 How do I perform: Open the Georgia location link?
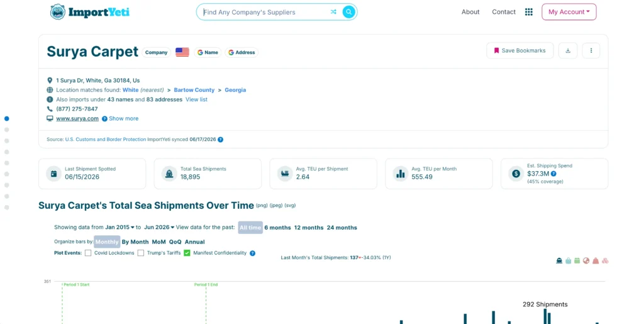pyautogui.click(x=235, y=90)
